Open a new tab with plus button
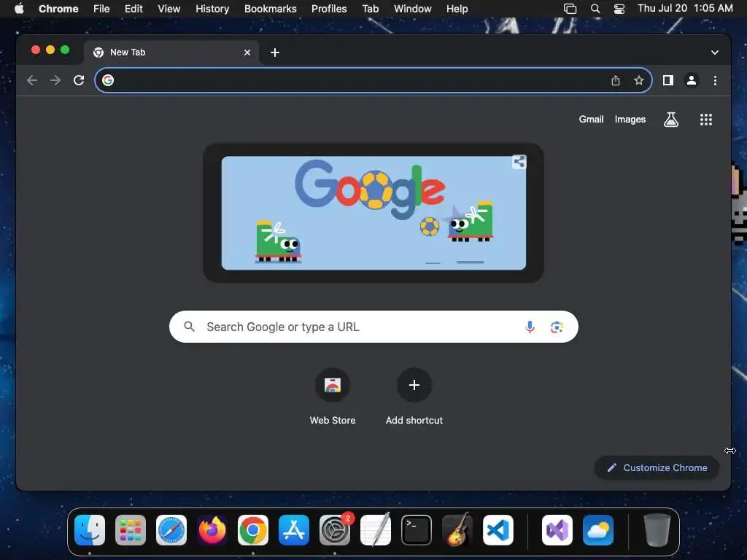Image resolution: width=747 pixels, height=560 pixels. 275,52
